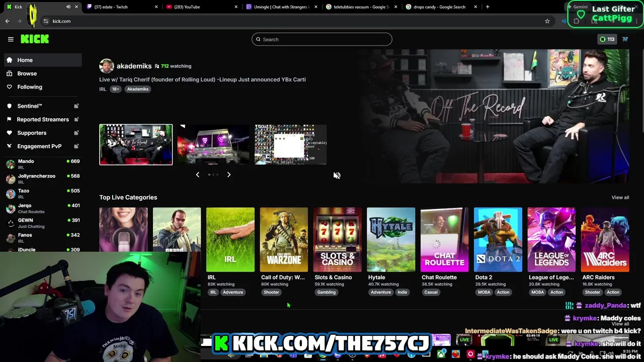
Task: Open Supporters in the sidebar
Action: 42,133
